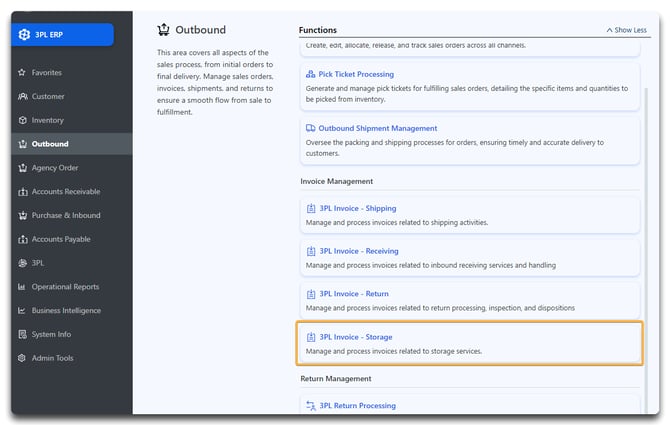Click the Favorites star icon
Screen dimensions: 670x425
(x=22, y=73)
